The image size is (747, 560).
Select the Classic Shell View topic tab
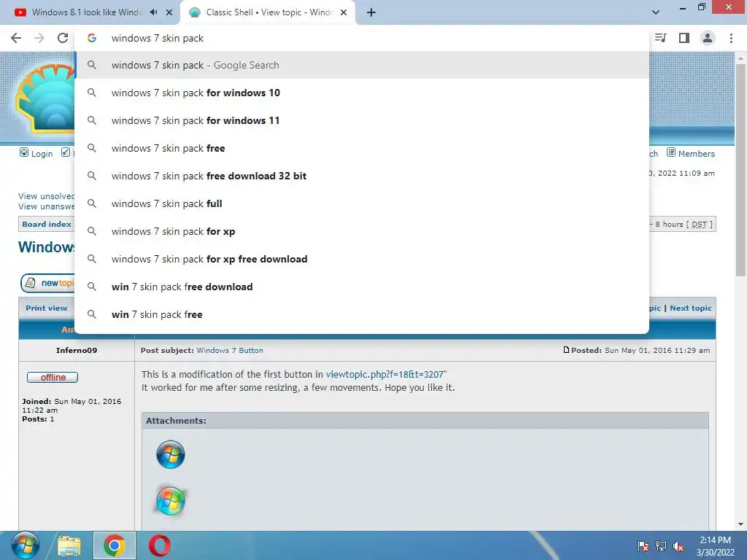267,12
